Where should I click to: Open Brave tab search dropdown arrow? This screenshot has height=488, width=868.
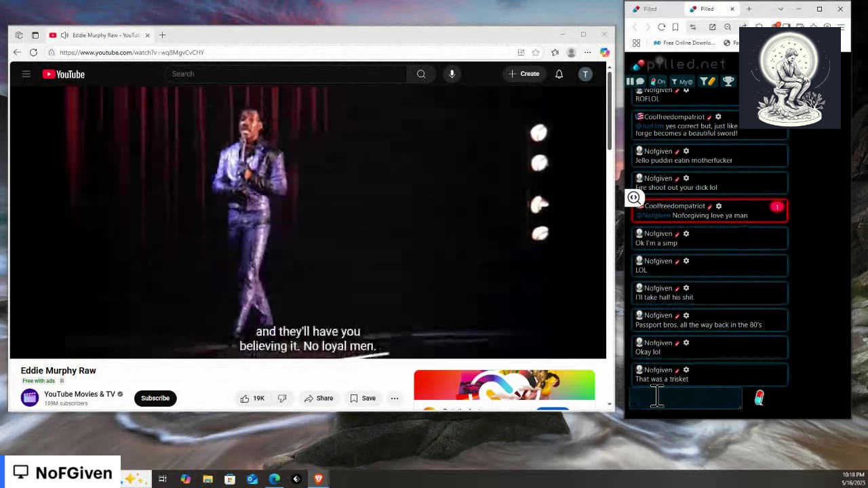(781, 9)
